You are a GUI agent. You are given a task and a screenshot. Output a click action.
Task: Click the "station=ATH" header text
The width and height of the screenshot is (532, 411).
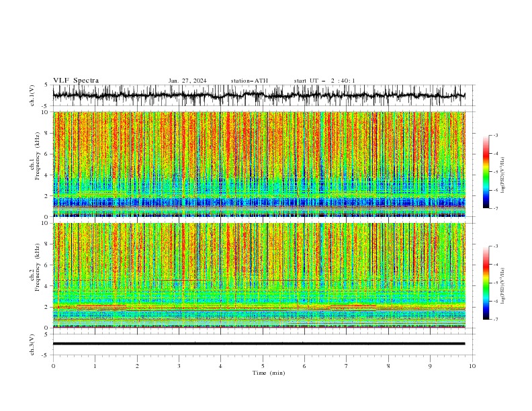click(249, 81)
